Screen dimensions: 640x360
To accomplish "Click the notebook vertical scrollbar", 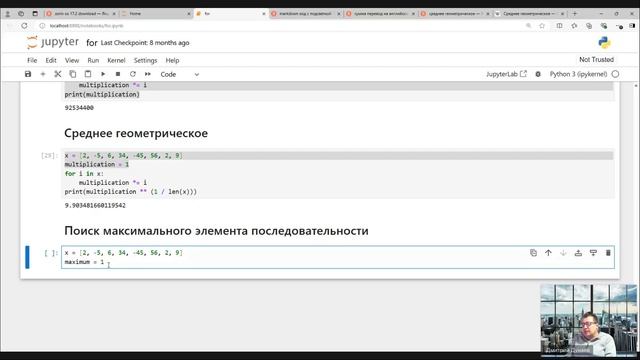I will [x=636, y=216].
